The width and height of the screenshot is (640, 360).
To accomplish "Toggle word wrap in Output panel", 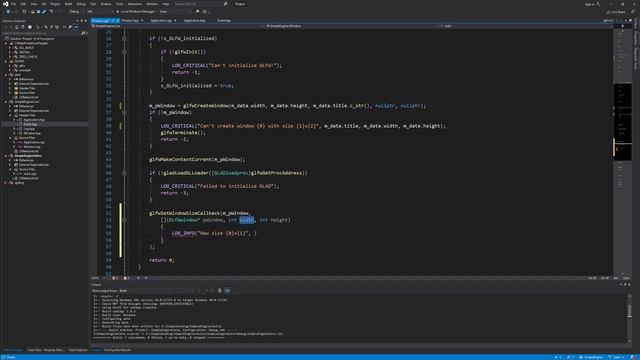I will [x=227, y=291].
